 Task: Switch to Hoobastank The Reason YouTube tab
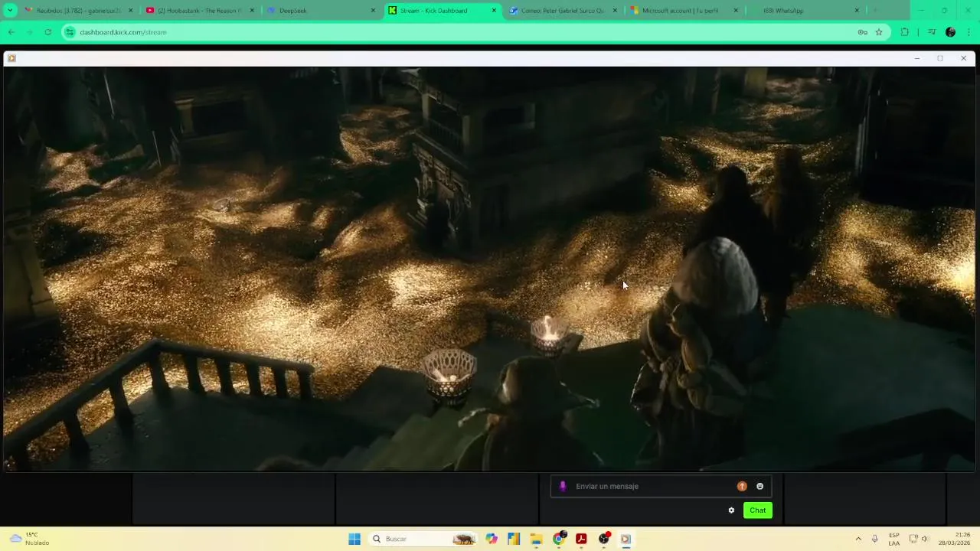pyautogui.click(x=199, y=11)
